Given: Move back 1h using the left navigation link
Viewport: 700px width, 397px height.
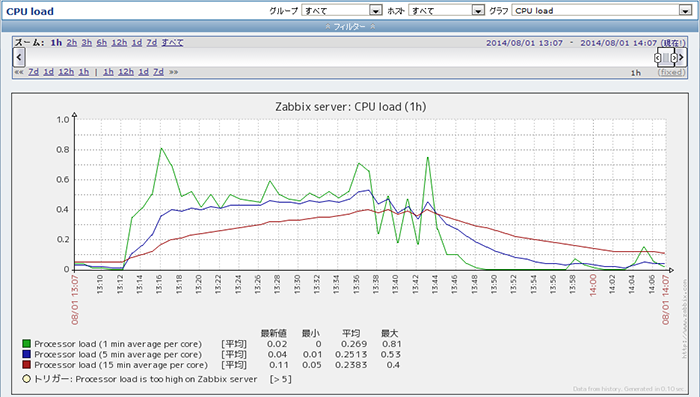Looking at the screenshot, I should click(84, 71).
